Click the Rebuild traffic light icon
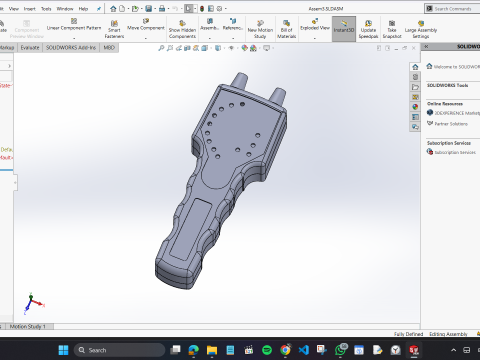This screenshot has height=360, width=480. click(202, 9)
